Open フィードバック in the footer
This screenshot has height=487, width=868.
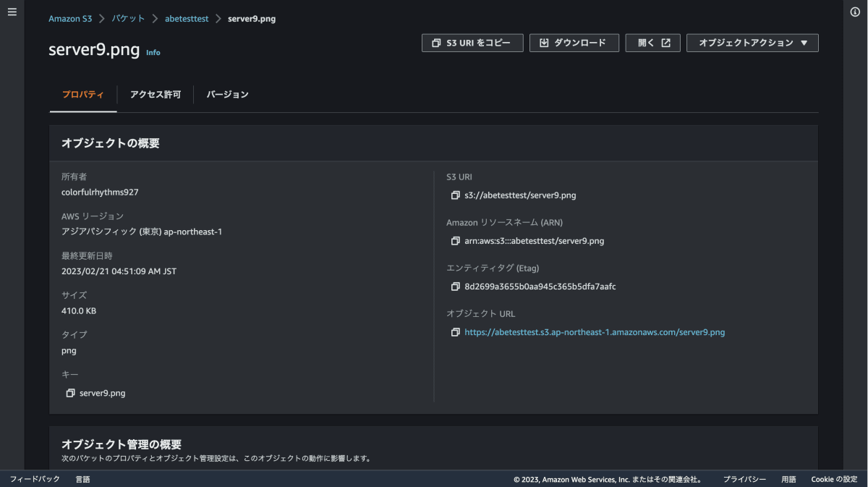[x=35, y=479]
